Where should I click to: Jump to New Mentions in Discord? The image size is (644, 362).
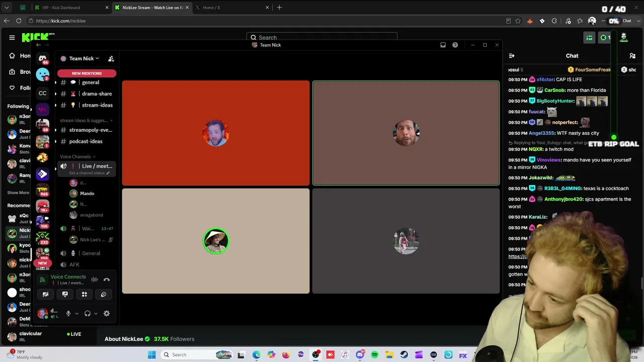point(87,73)
